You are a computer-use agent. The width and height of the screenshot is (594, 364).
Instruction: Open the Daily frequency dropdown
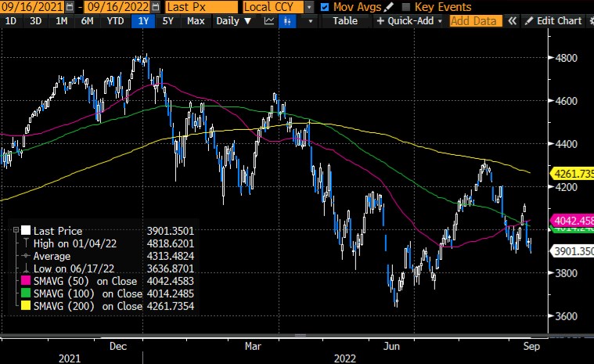pyautogui.click(x=233, y=21)
